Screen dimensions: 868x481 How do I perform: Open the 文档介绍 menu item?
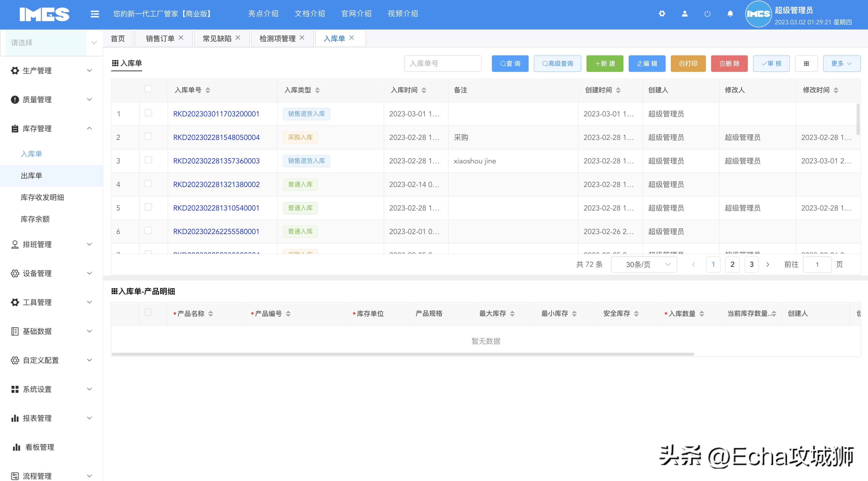[310, 13]
